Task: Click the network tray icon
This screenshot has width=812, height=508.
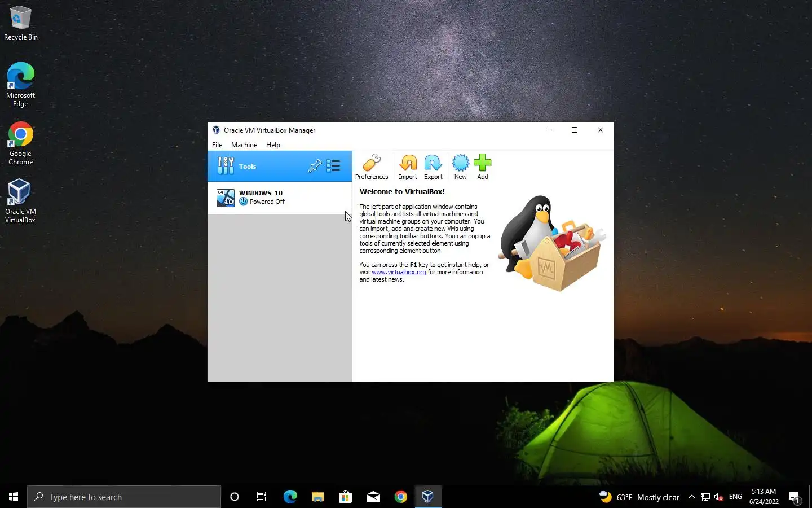Action: pyautogui.click(x=705, y=497)
